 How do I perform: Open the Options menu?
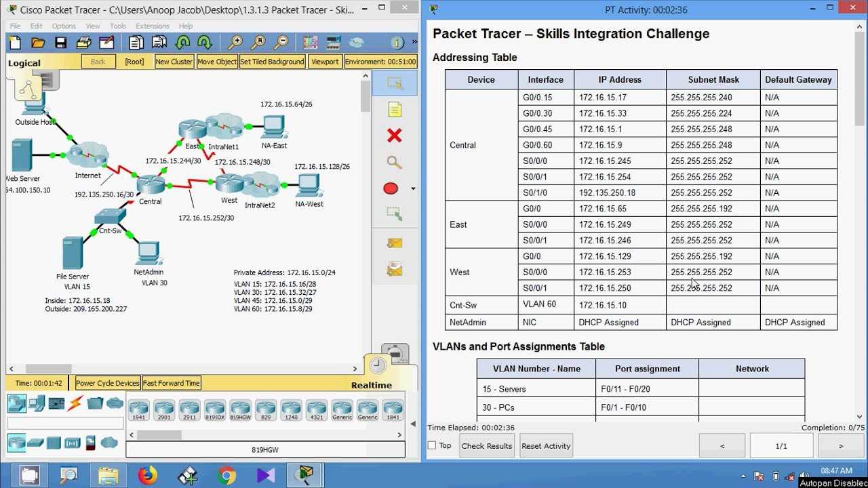coord(64,26)
